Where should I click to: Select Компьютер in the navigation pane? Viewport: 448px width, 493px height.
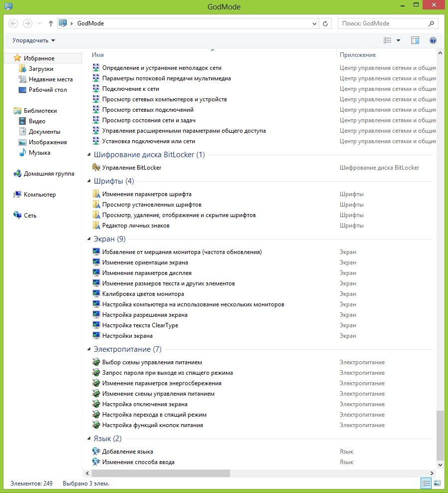39,194
